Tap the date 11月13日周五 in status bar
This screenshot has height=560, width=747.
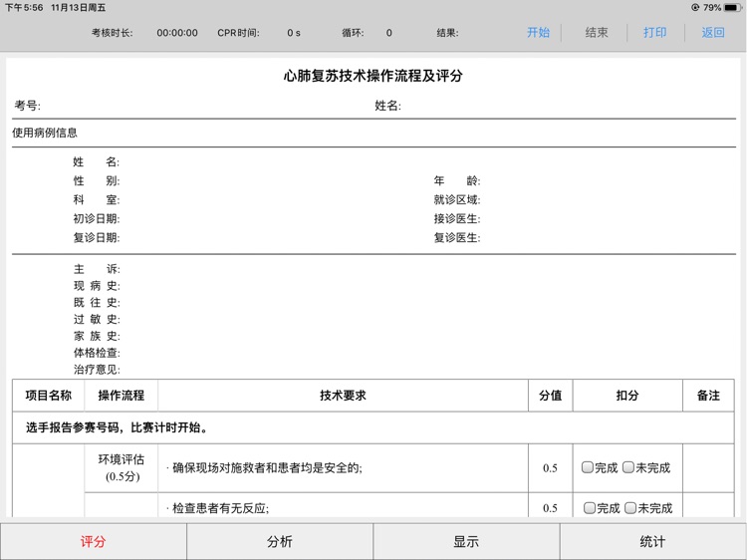tap(78, 8)
